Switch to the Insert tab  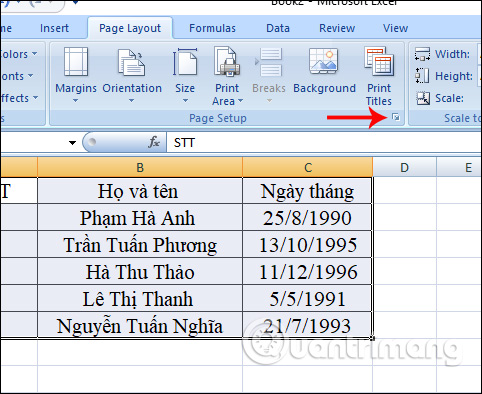[54, 28]
